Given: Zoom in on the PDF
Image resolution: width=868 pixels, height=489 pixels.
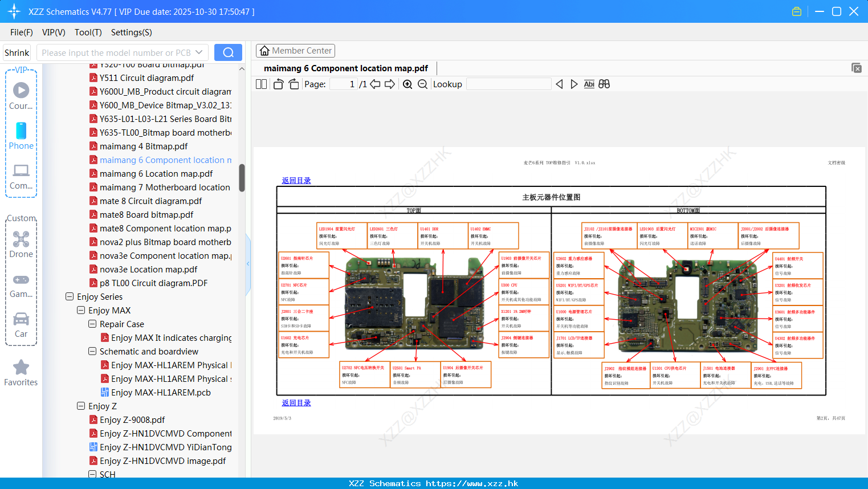Looking at the screenshot, I should [407, 84].
